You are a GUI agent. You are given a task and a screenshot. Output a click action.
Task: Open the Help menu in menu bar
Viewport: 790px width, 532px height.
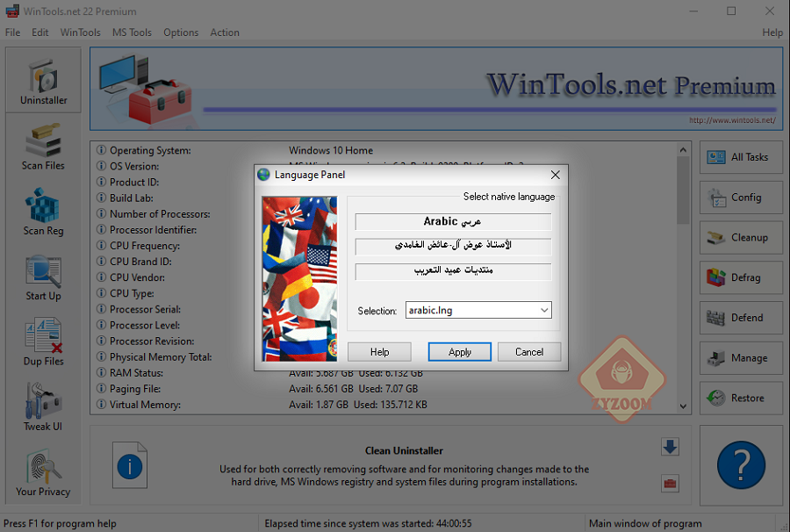pyautogui.click(x=772, y=32)
